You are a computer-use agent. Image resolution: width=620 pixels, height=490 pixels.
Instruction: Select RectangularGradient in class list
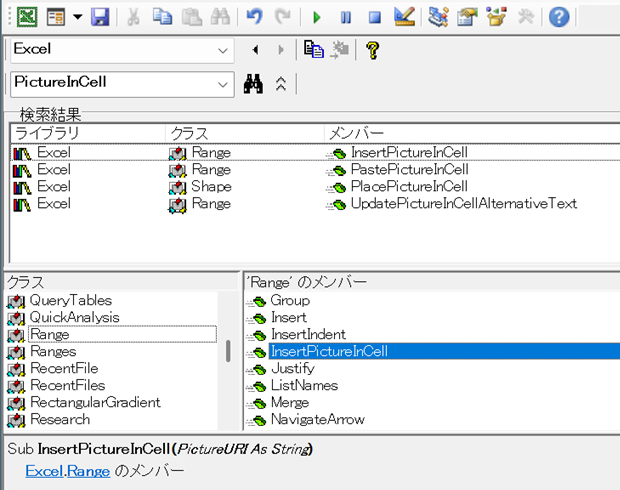(x=95, y=402)
